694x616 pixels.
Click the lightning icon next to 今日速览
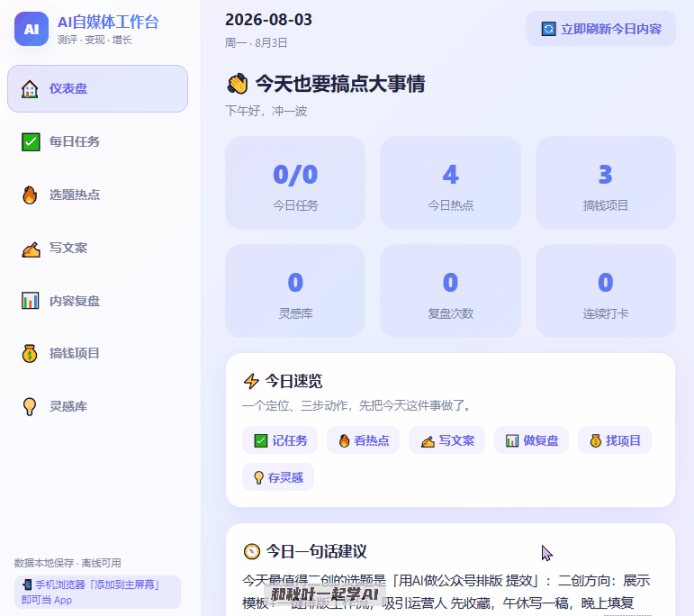[251, 381]
